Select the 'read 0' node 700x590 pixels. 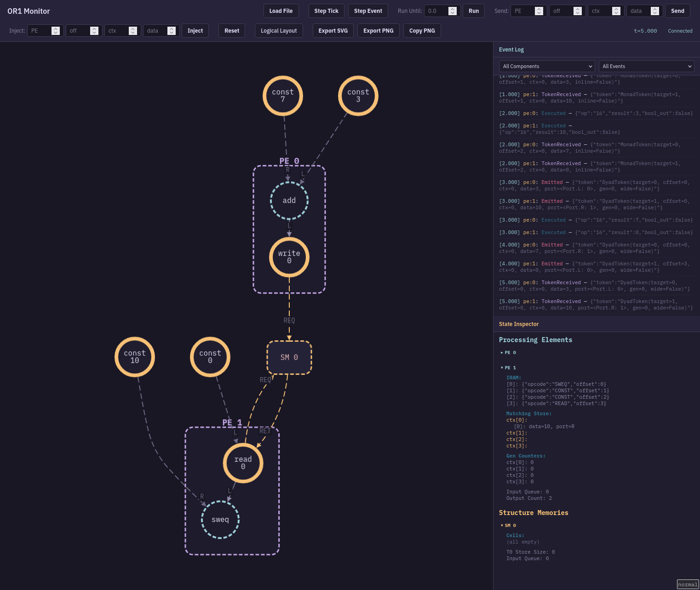(x=243, y=463)
